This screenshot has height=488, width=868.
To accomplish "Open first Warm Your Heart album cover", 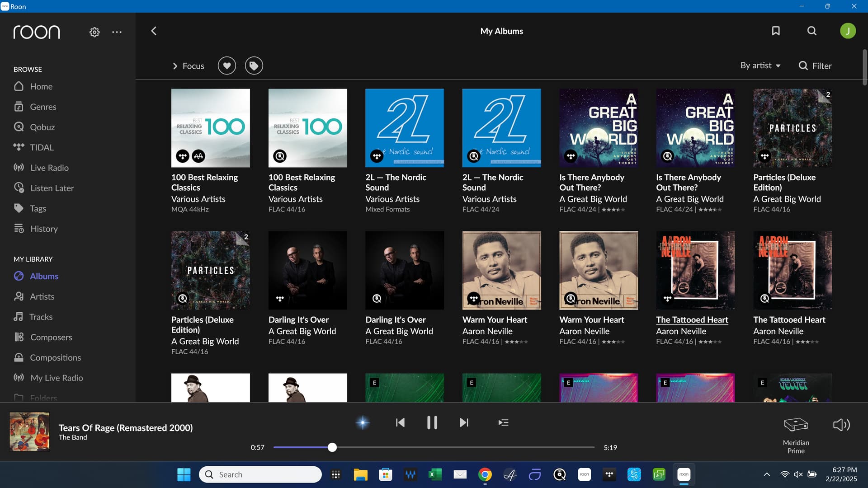I will [501, 270].
